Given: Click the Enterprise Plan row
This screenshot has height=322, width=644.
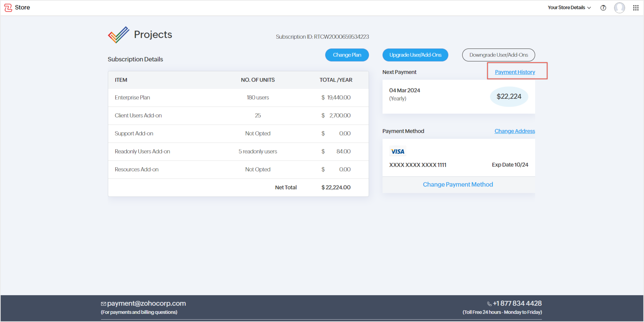Looking at the screenshot, I should pos(238,98).
